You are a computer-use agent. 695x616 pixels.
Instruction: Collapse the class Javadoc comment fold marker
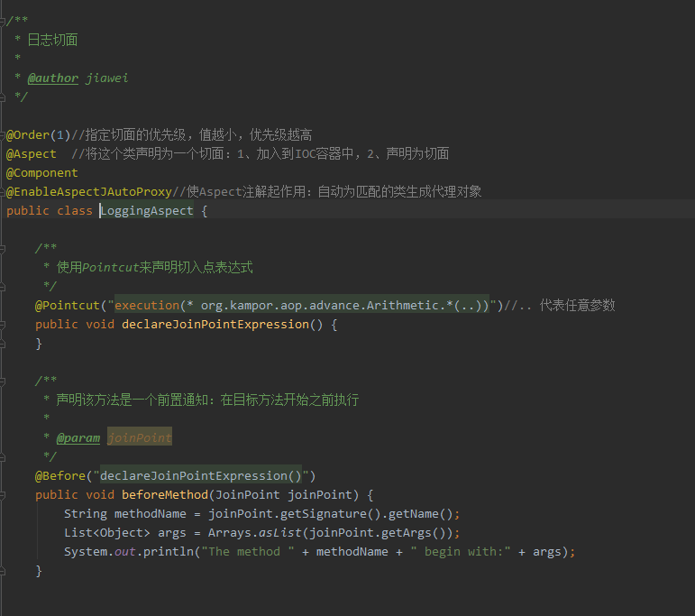[x=2, y=21]
